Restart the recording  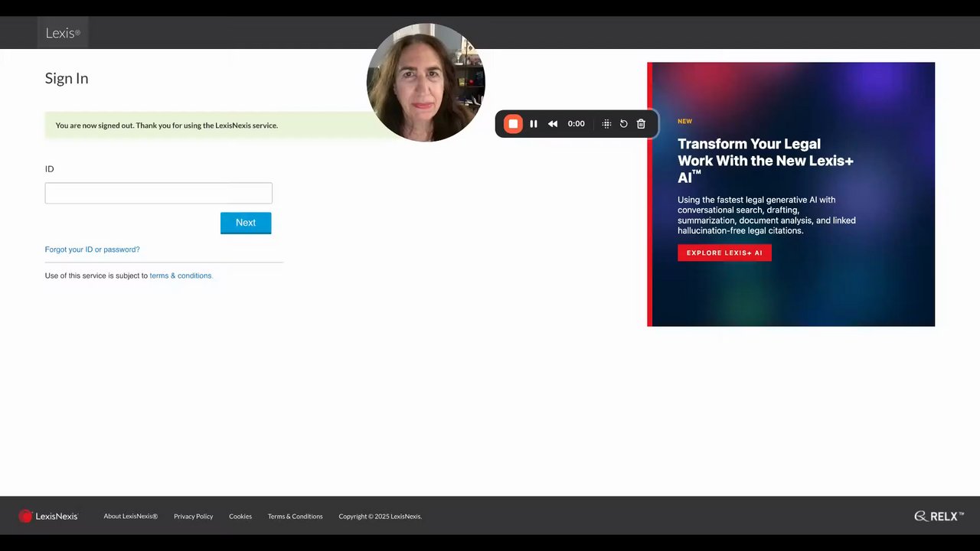click(x=624, y=124)
